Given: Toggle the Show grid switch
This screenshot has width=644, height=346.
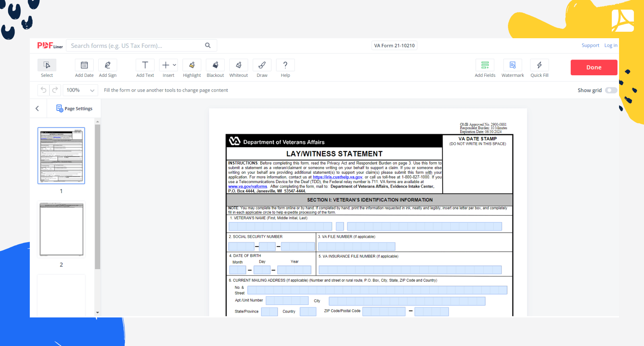Looking at the screenshot, I should (611, 90).
